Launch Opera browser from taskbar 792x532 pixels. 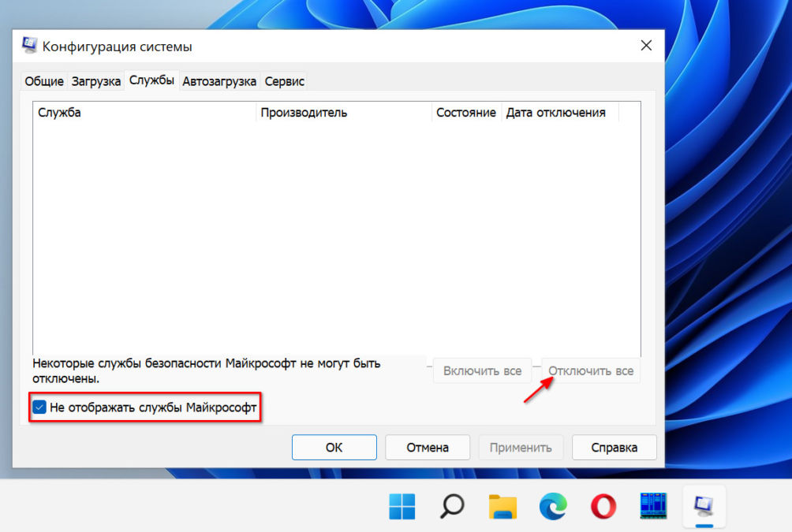[x=603, y=506]
